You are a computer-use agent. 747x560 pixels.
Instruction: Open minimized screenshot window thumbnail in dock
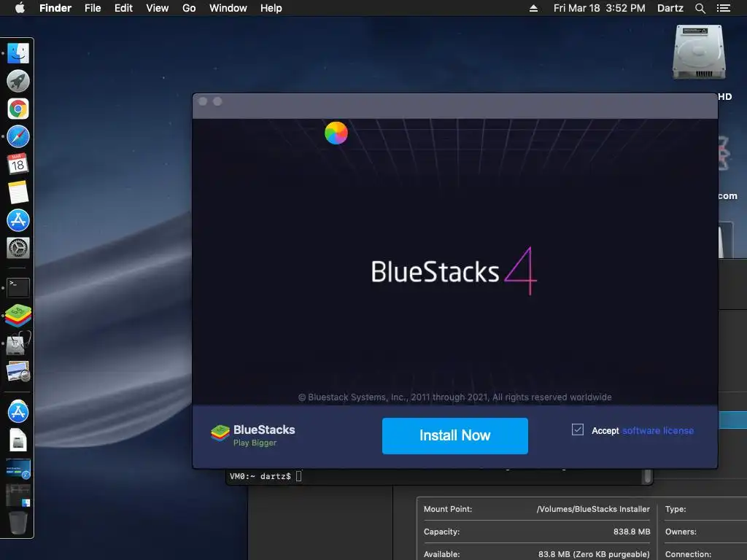tap(18, 469)
